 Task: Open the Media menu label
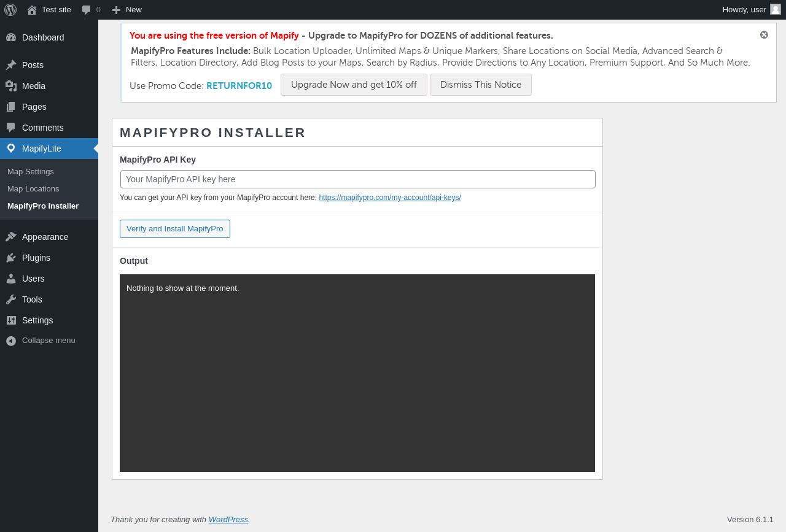click(34, 86)
